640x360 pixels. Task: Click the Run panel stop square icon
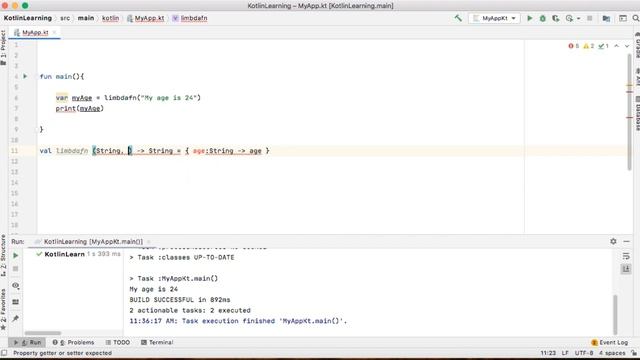pyautogui.click(x=16, y=269)
